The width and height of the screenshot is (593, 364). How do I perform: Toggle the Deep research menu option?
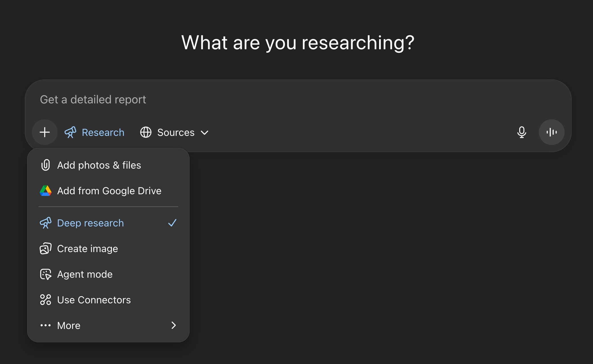click(91, 223)
